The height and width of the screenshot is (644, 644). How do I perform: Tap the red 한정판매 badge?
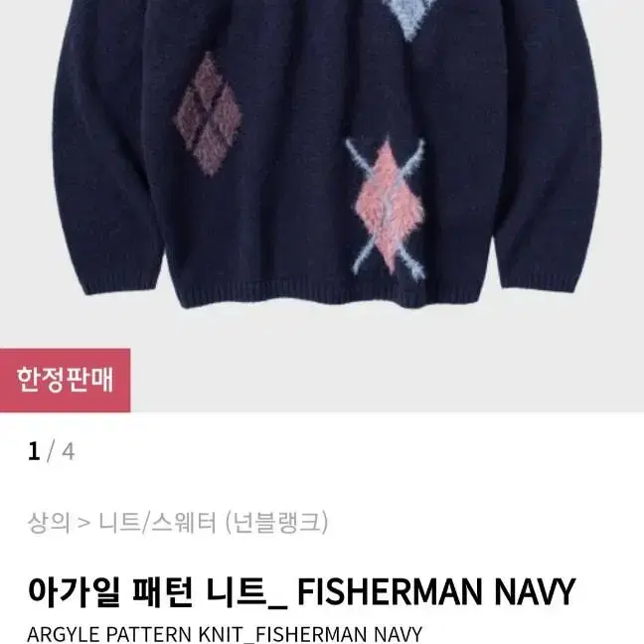65,380
